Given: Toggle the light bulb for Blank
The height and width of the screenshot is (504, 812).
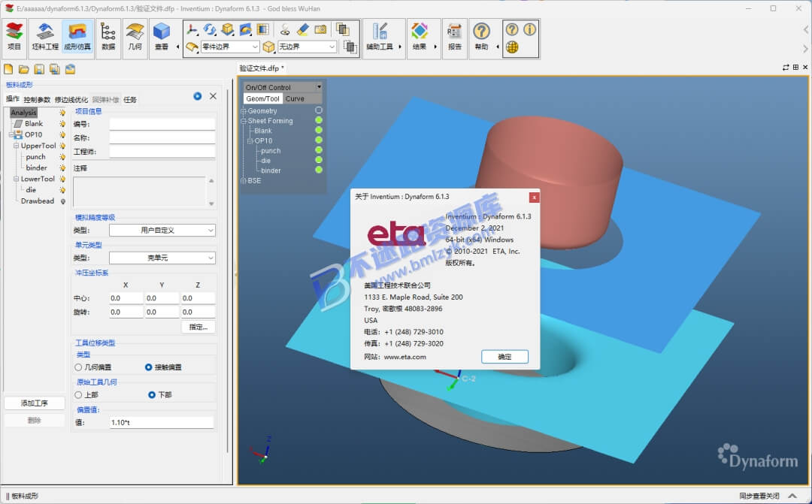Looking at the screenshot, I should [62, 124].
